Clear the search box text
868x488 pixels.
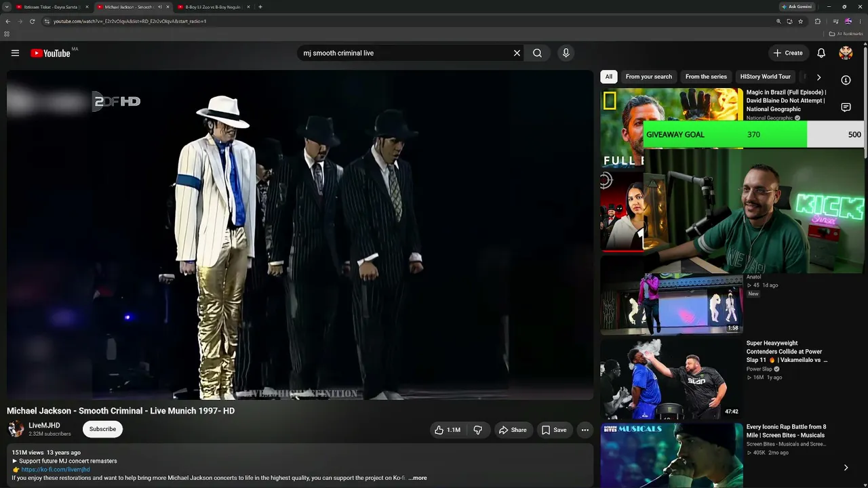[517, 53]
